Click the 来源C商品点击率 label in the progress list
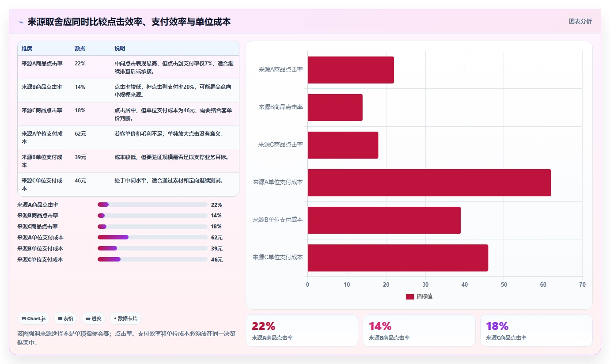The image size is (610, 364). 38,227
